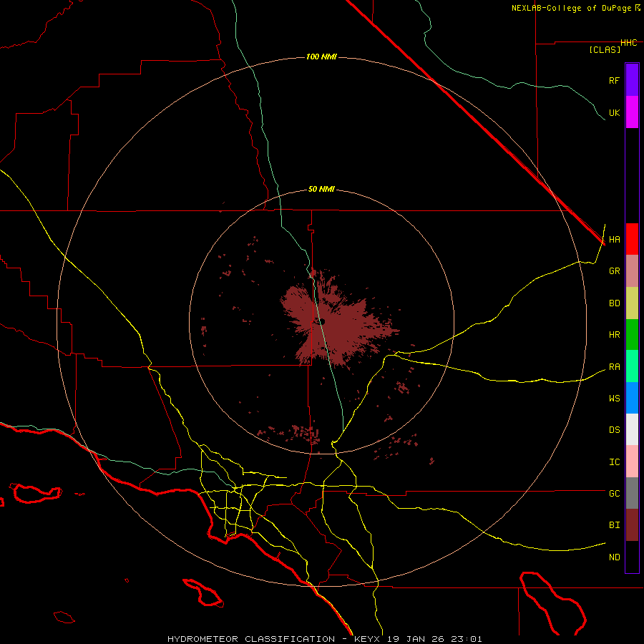Click the red HA legend swatch
The width and height of the screenshot is (644, 644).
pyautogui.click(x=632, y=239)
